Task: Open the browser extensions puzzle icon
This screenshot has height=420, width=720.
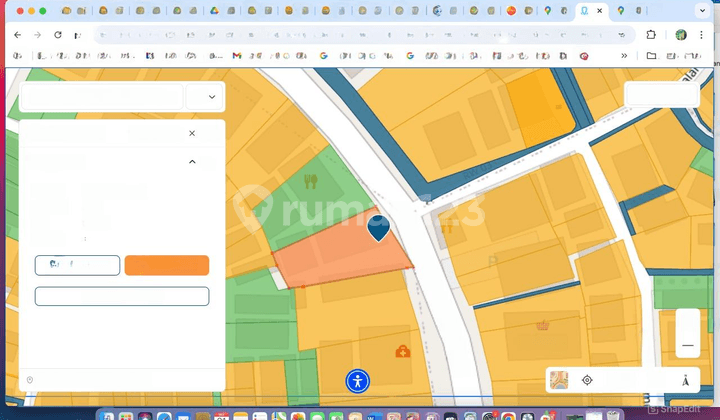Action: (651, 34)
